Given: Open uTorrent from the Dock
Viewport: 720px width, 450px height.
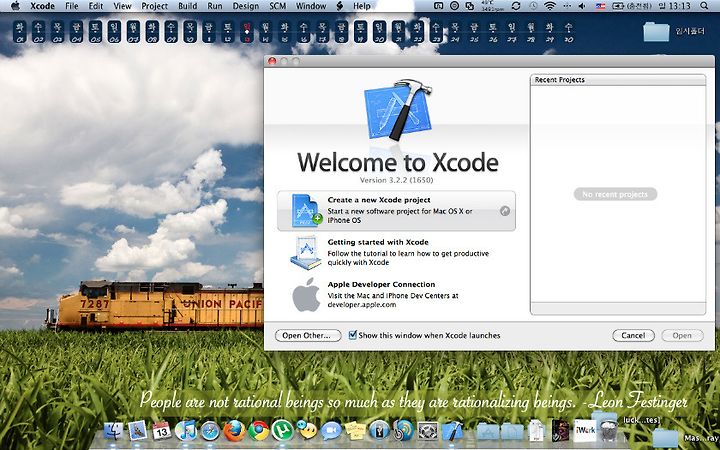Looking at the screenshot, I should coord(282,431).
